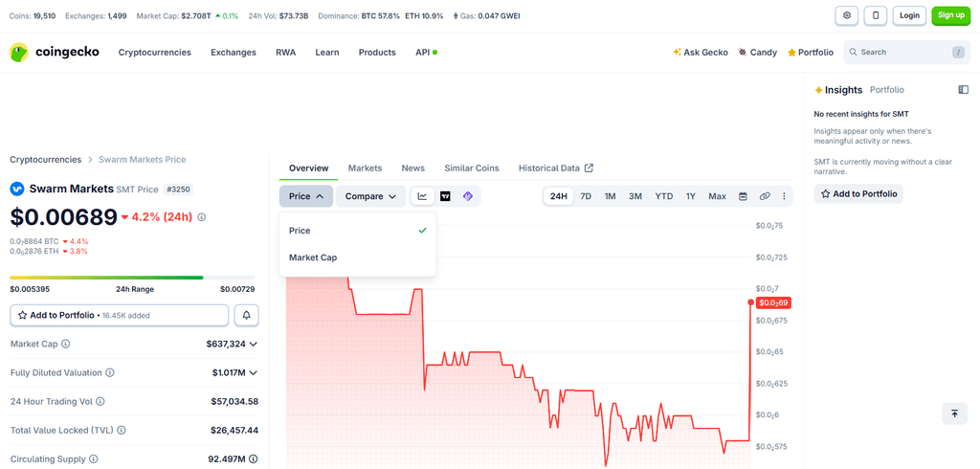
Task: Click info icon next to 24 Hour Trading Vol
Action: (x=100, y=401)
